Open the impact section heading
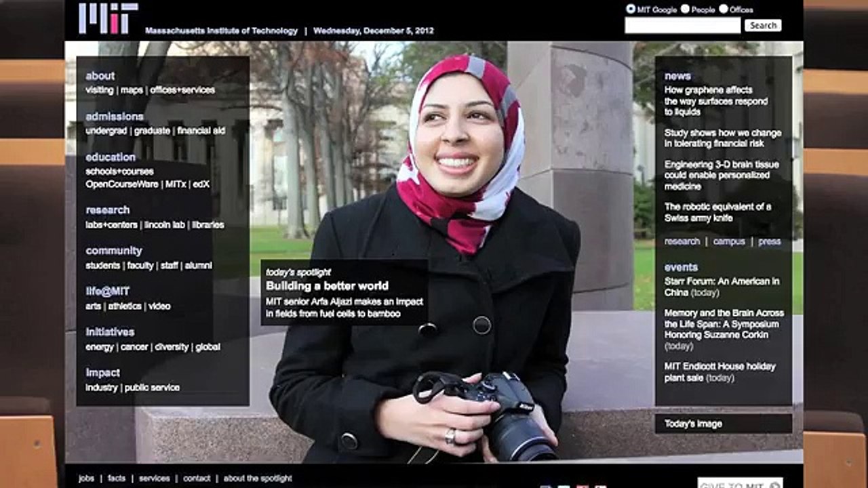 tap(103, 373)
